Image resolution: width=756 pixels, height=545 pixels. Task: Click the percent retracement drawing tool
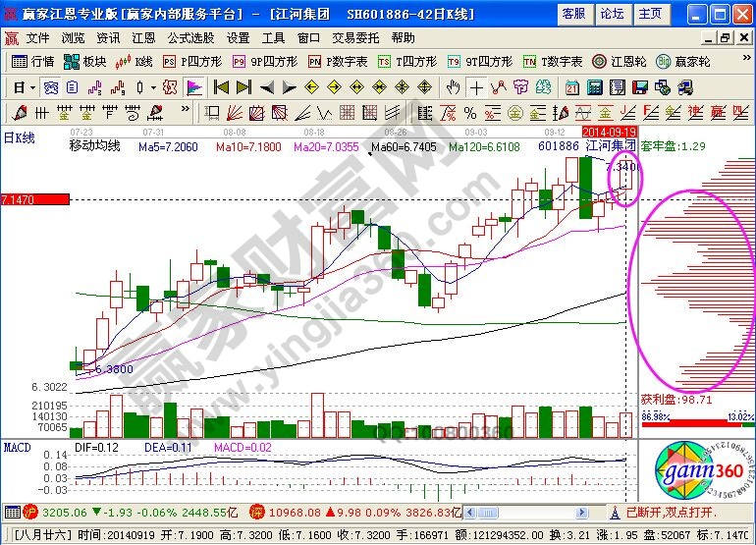click(x=470, y=111)
